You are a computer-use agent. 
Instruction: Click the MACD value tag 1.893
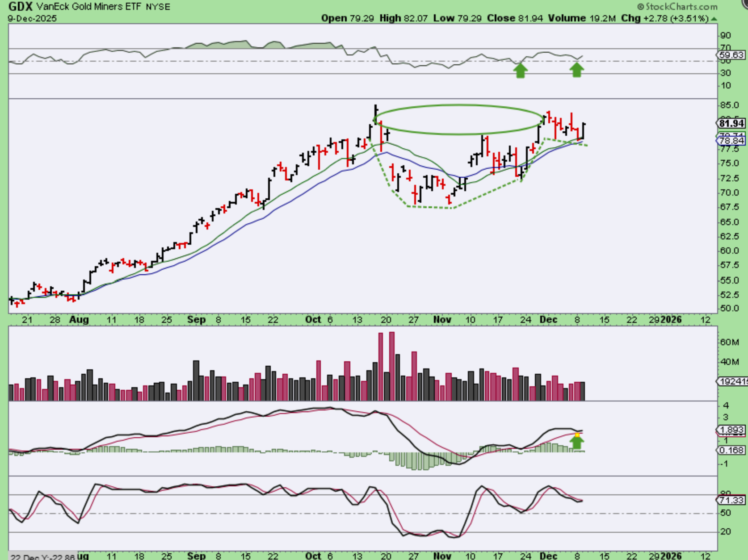click(731, 430)
